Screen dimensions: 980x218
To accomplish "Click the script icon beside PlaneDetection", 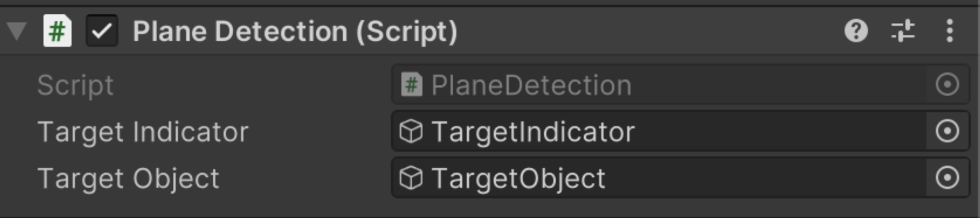I will click(411, 84).
